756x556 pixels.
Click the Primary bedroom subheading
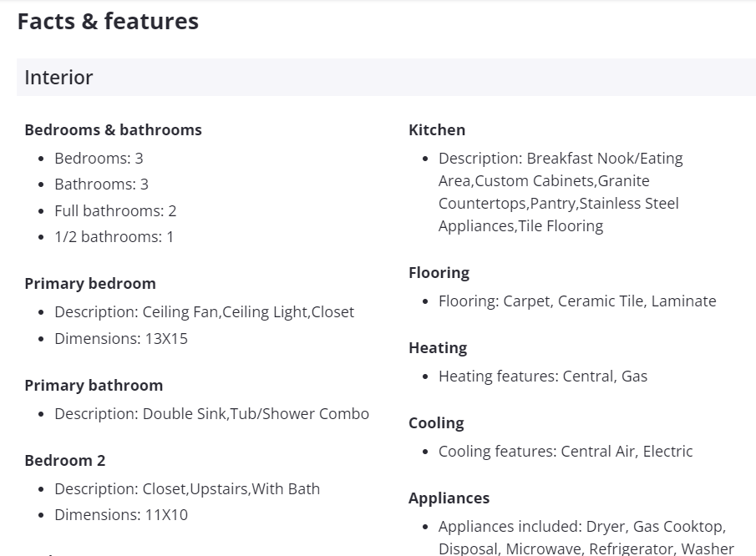pos(90,284)
